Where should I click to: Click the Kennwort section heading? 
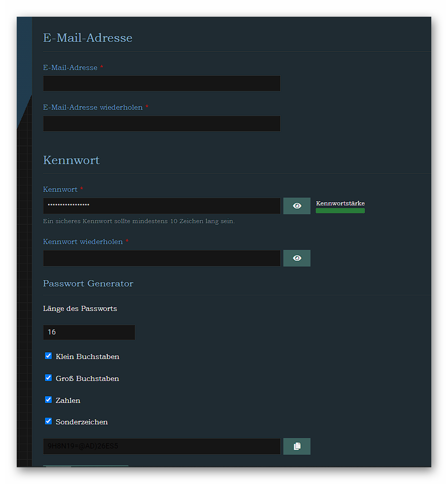click(71, 160)
